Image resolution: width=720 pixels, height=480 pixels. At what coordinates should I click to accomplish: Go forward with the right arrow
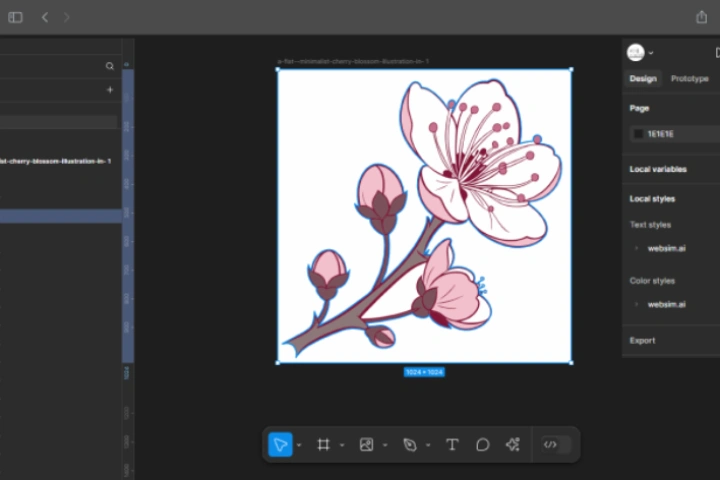(66, 17)
